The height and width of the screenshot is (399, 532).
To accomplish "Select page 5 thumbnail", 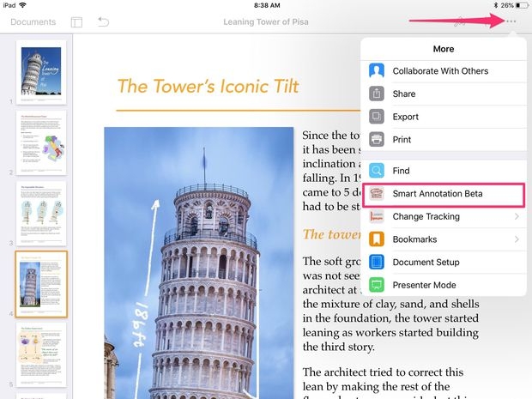I will pos(41,355).
